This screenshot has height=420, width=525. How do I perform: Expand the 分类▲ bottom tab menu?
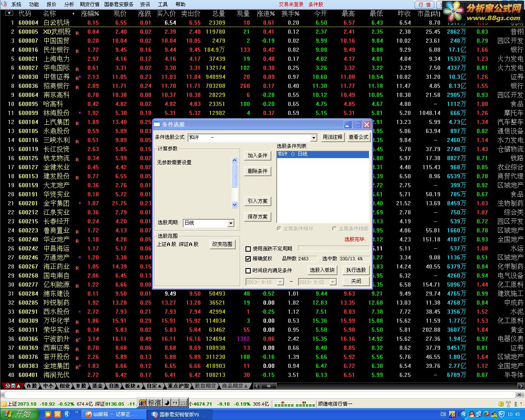tap(13, 386)
